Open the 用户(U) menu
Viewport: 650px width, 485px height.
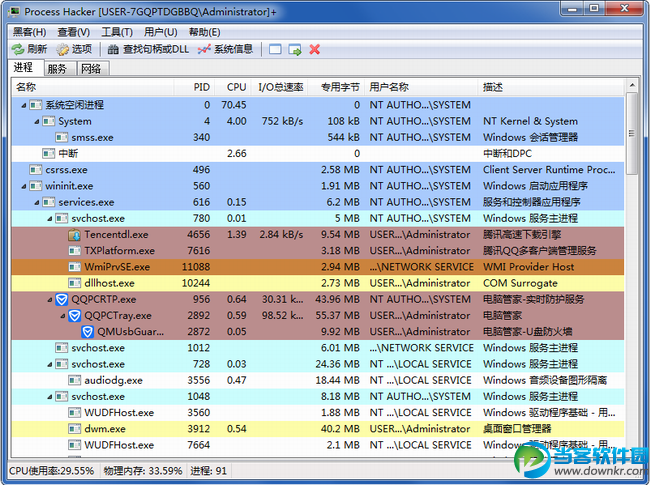pyautogui.click(x=160, y=32)
